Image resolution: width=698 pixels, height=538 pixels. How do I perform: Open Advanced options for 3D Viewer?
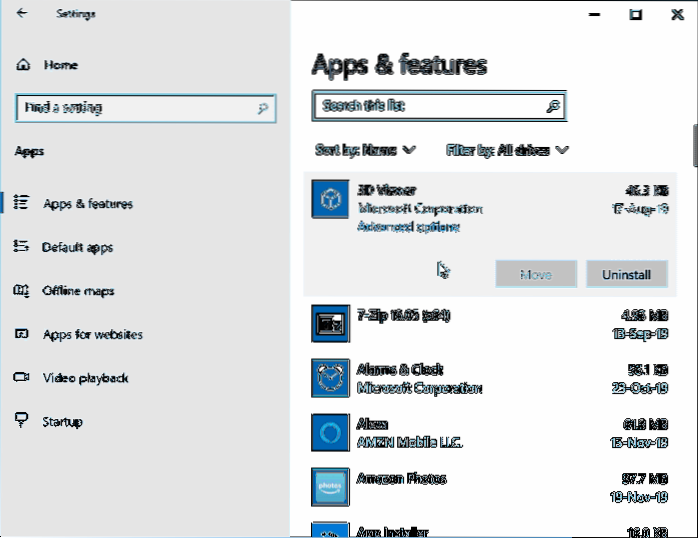coord(408,227)
